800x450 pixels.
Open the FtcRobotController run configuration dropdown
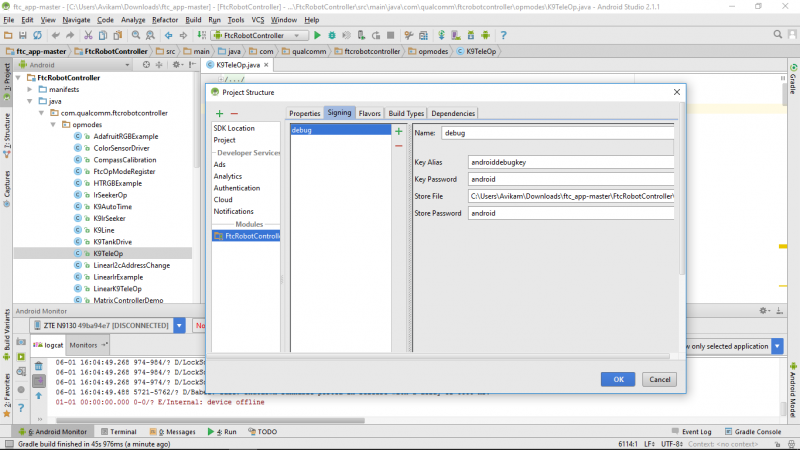coord(254,35)
